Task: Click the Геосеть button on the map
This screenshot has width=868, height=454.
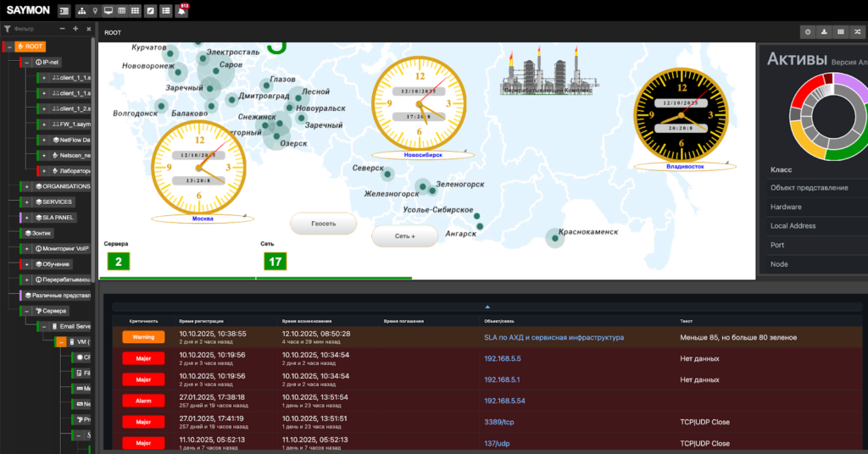Action: [x=323, y=224]
